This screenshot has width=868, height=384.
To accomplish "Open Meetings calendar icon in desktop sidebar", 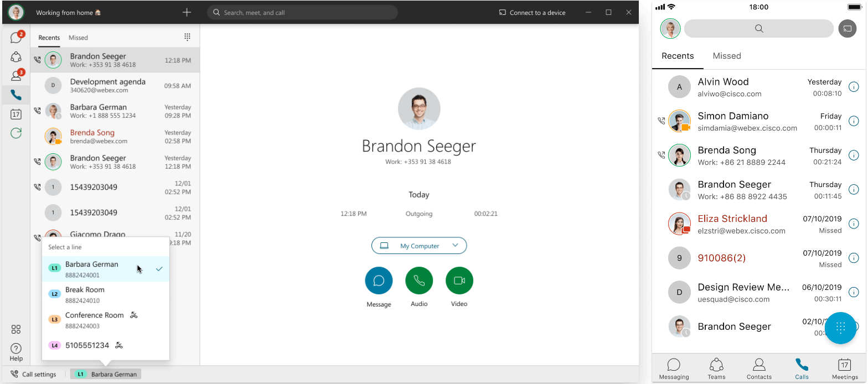I will point(16,115).
